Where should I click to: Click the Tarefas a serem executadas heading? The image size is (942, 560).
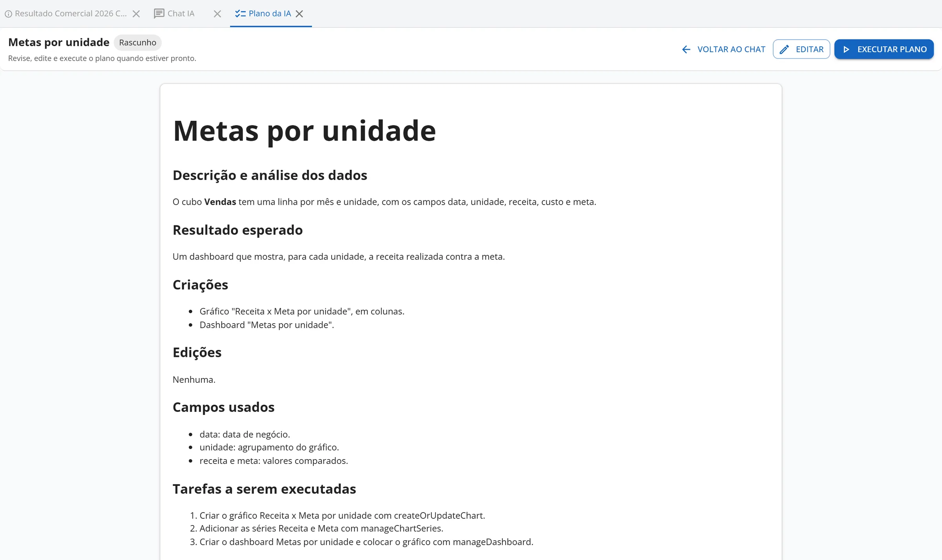pyautogui.click(x=265, y=489)
